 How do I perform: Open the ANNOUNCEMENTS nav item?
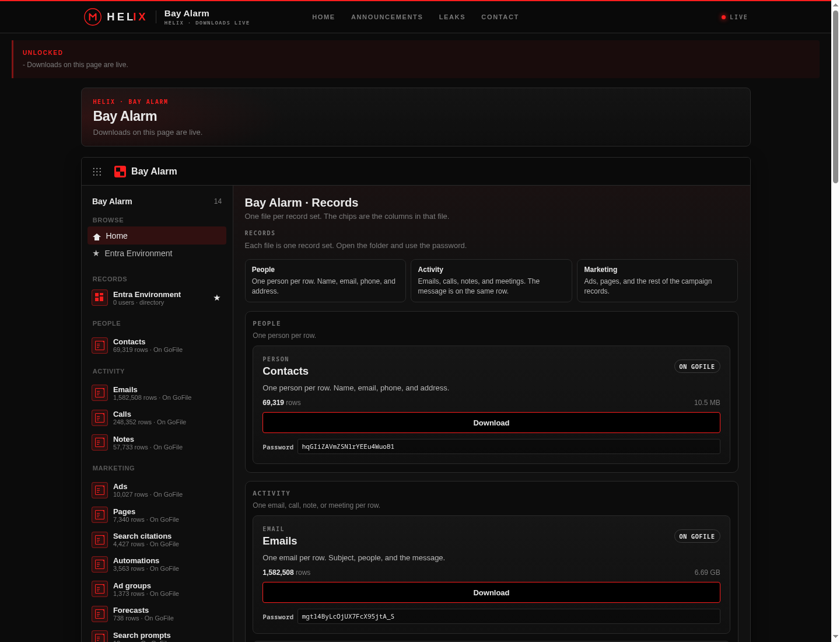[387, 17]
